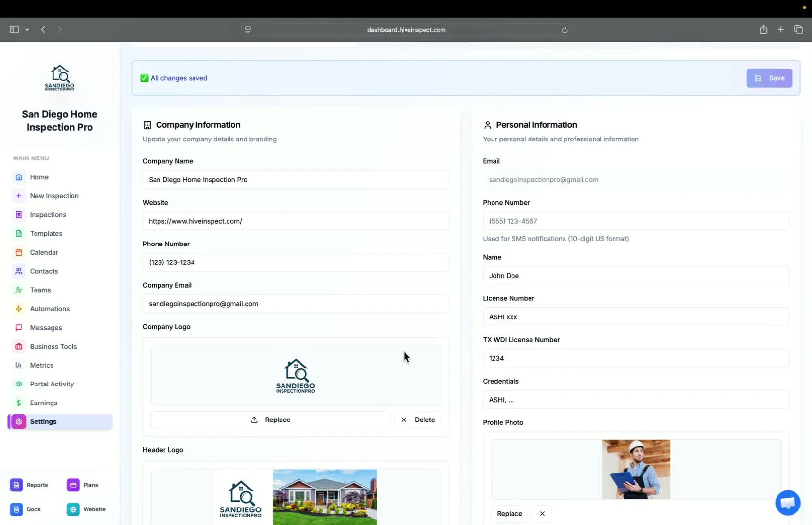
Task: Open the Website globe shortcut icon
Action: pyautogui.click(x=73, y=509)
